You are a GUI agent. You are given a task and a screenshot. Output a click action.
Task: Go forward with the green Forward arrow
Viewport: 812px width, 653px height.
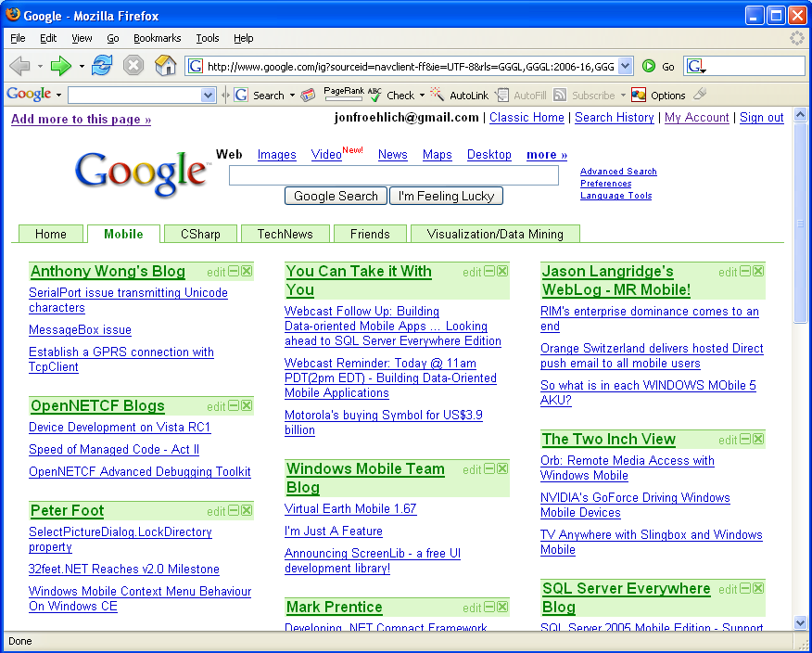(x=60, y=66)
